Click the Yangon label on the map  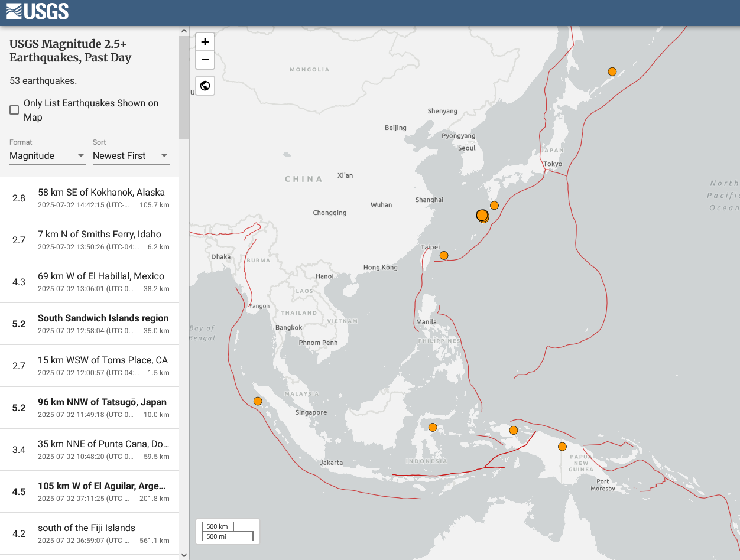259,306
